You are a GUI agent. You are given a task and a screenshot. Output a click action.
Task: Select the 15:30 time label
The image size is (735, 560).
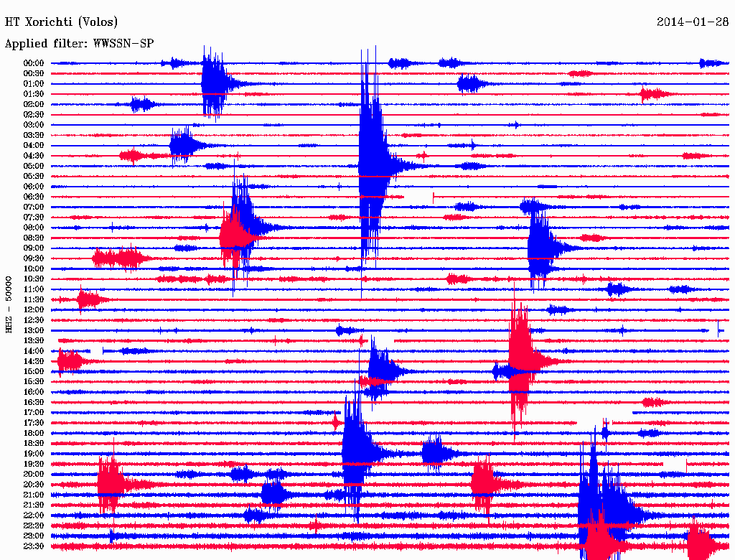point(34,382)
